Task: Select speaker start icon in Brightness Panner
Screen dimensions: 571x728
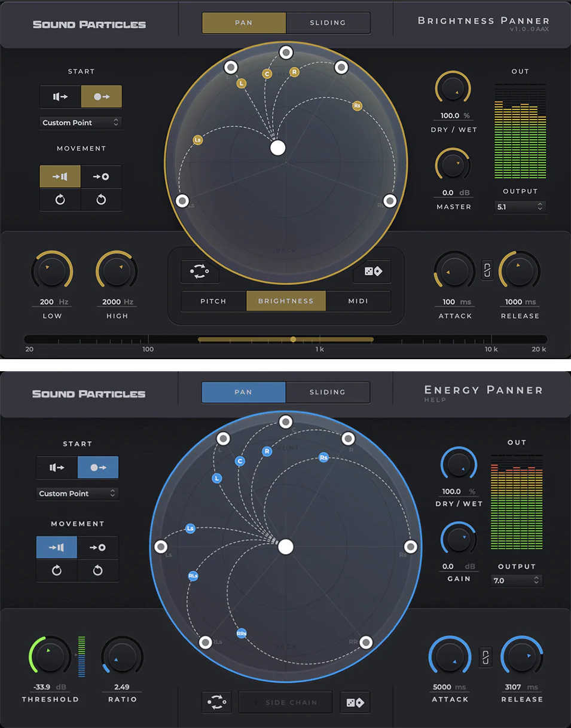Action: click(60, 96)
